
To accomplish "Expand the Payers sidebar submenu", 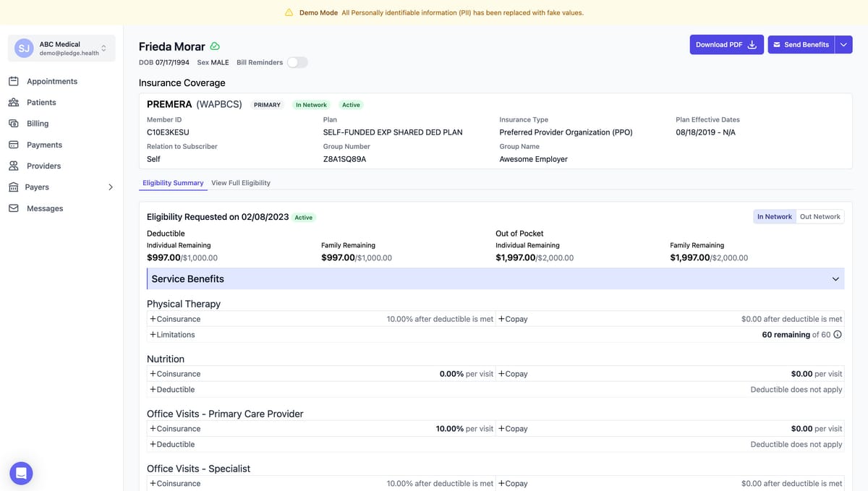I will click(111, 187).
